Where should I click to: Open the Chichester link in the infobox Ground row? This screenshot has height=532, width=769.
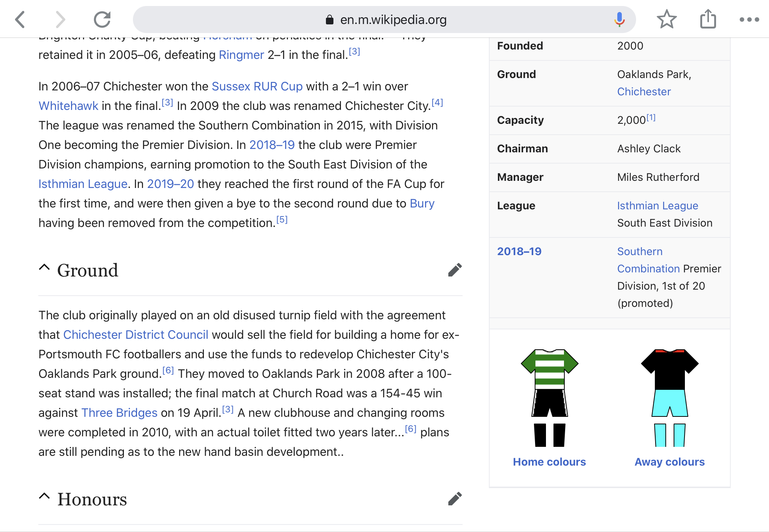coord(644,92)
